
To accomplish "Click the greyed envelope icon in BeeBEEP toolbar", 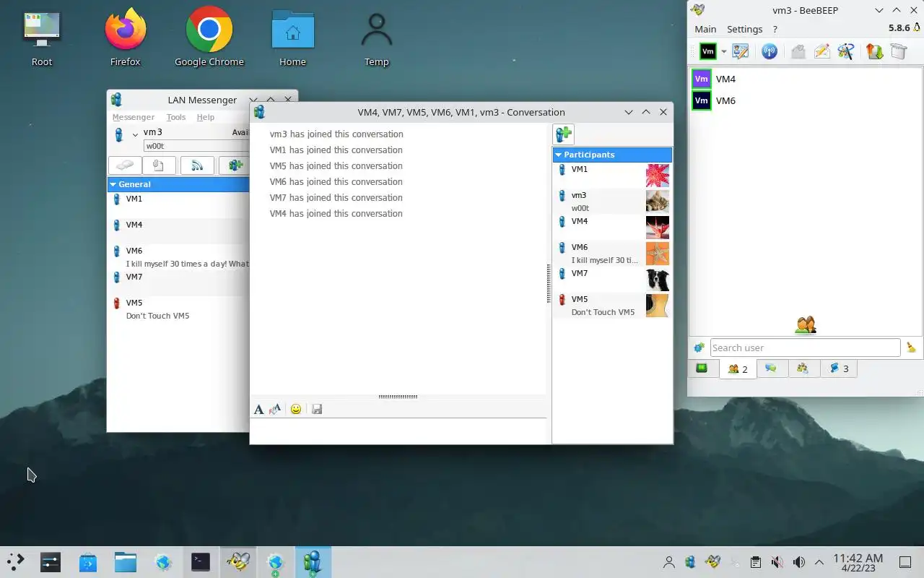I will coord(798,51).
